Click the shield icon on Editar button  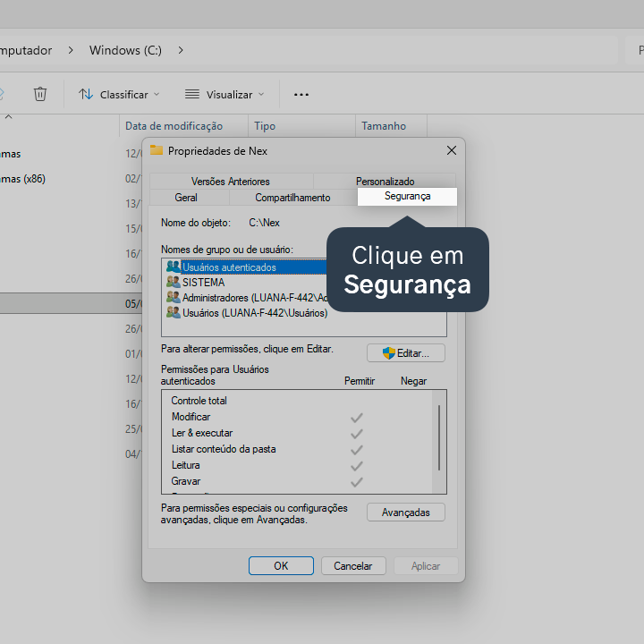click(388, 353)
